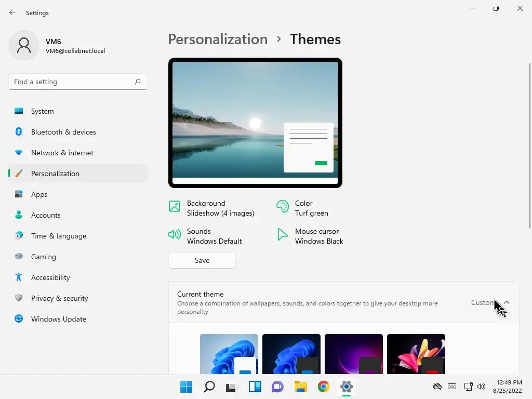Viewport: 532px width, 399px height.
Task: Open Mouse cursor Windows Black setting
Action: [310, 236]
